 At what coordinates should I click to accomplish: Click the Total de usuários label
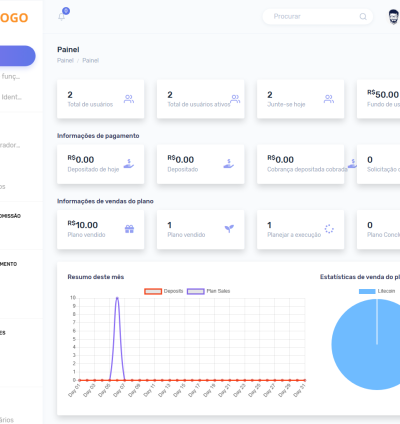pyautogui.click(x=90, y=104)
